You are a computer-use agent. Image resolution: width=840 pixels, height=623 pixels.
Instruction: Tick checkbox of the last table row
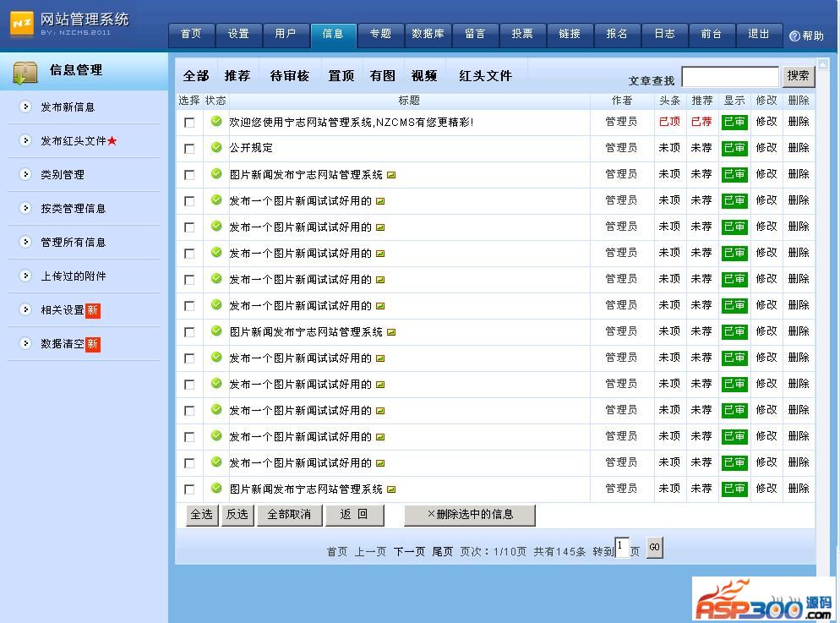tap(189, 489)
